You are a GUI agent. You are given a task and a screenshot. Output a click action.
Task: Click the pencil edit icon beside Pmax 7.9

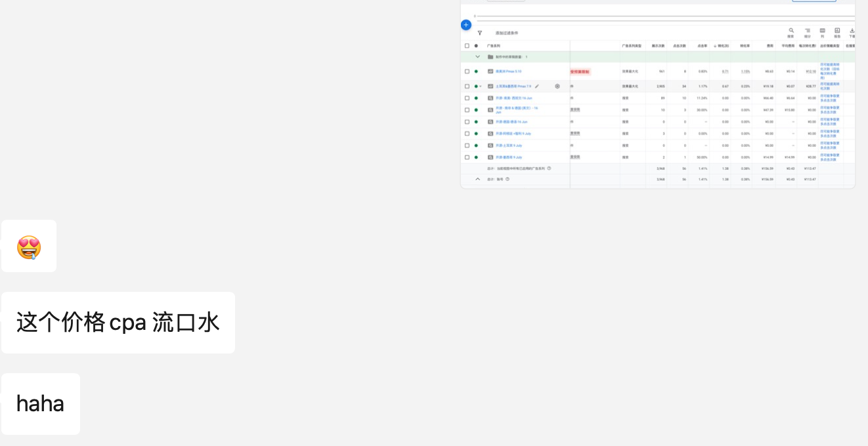click(537, 86)
